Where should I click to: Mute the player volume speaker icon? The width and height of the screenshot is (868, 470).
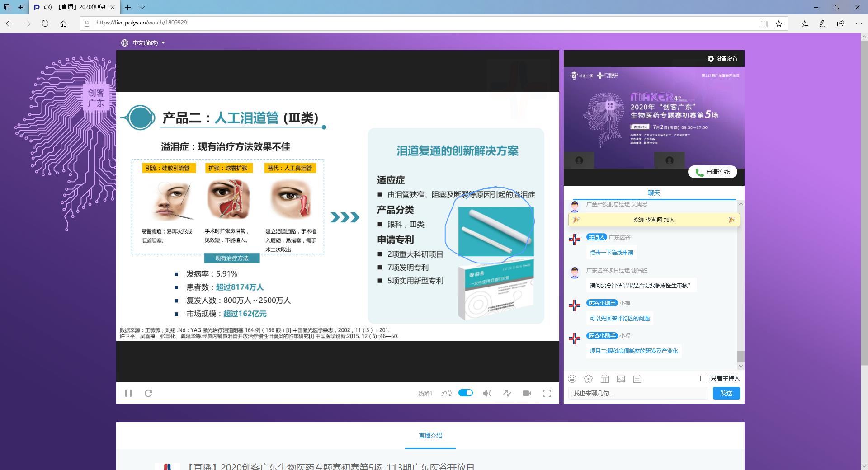pyautogui.click(x=487, y=393)
